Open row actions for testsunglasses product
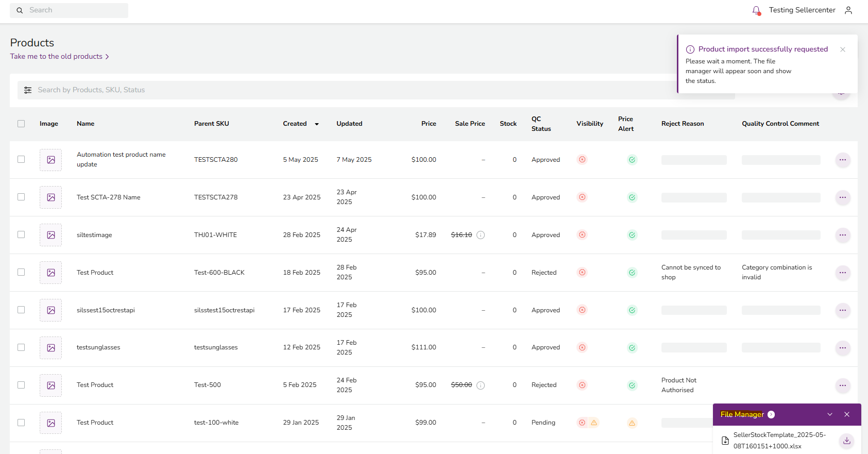 pyautogui.click(x=843, y=348)
